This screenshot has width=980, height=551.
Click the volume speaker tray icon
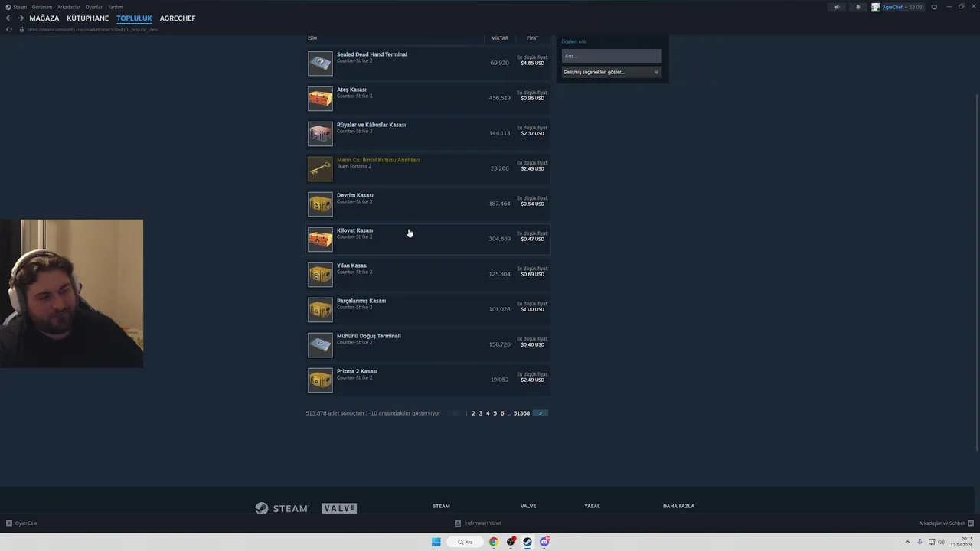click(x=942, y=542)
